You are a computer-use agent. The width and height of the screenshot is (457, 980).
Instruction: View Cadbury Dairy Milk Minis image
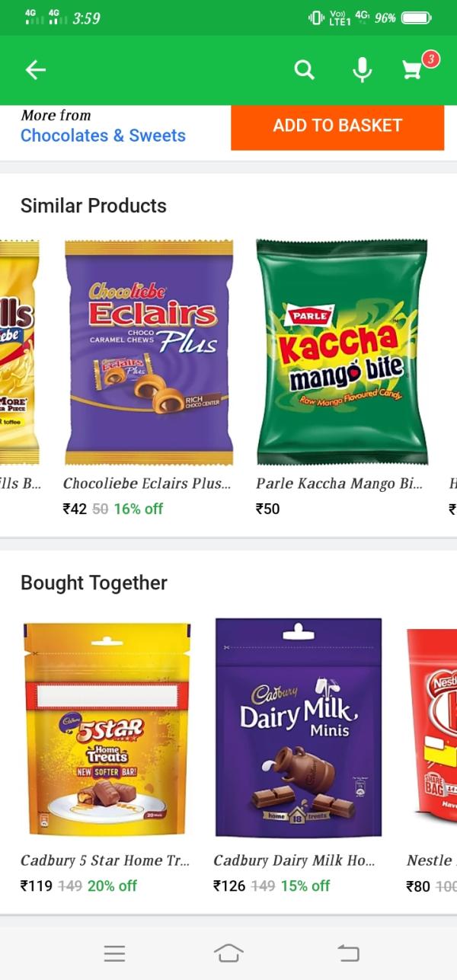click(x=299, y=728)
